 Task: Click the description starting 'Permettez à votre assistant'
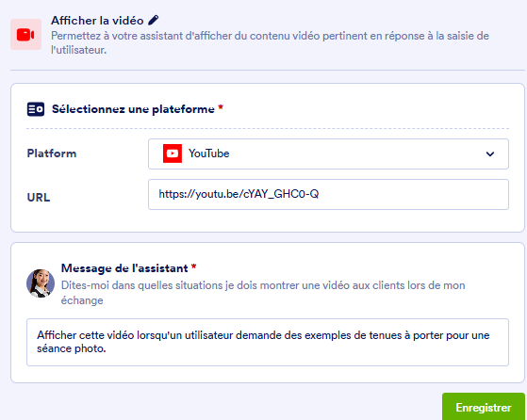(x=270, y=42)
